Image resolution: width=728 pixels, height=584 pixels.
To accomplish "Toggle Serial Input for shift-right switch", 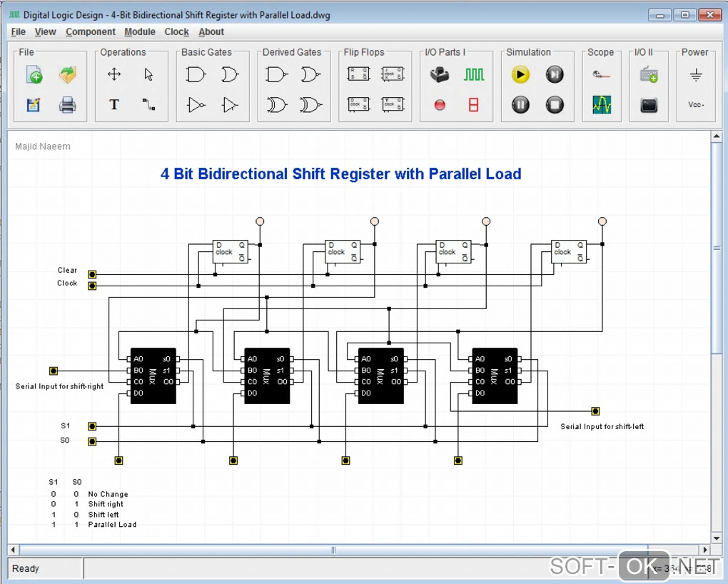I will (x=54, y=371).
